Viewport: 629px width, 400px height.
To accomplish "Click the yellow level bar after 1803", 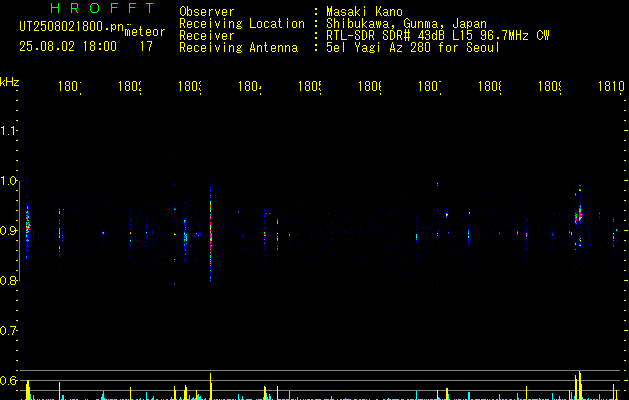I will point(211,386).
